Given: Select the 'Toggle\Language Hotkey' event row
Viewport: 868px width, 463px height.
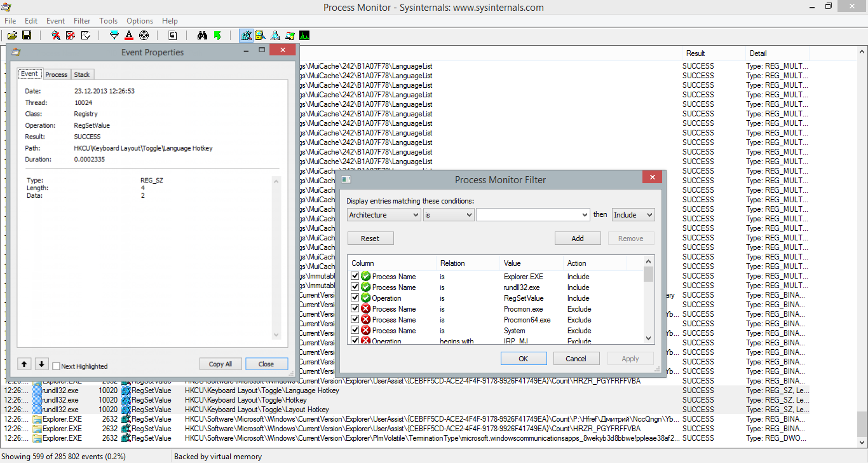Looking at the screenshot, I should 407,390.
